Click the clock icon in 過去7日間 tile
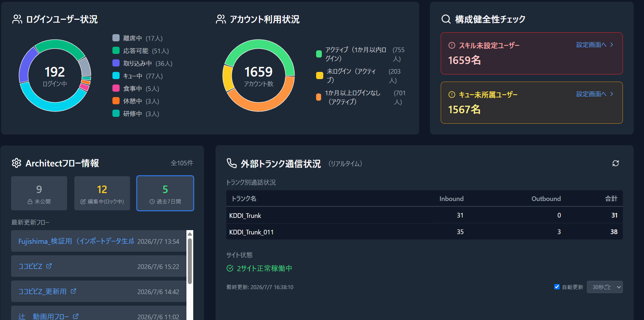 pos(152,202)
